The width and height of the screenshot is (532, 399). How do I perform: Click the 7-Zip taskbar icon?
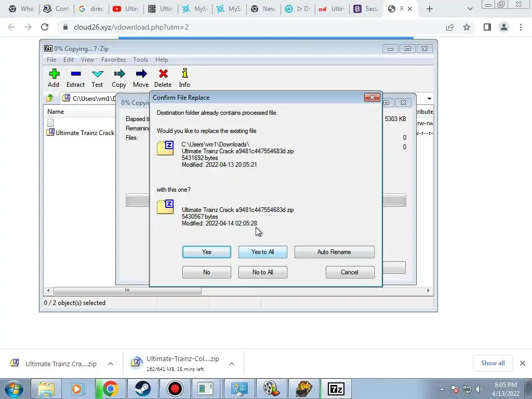point(336,389)
